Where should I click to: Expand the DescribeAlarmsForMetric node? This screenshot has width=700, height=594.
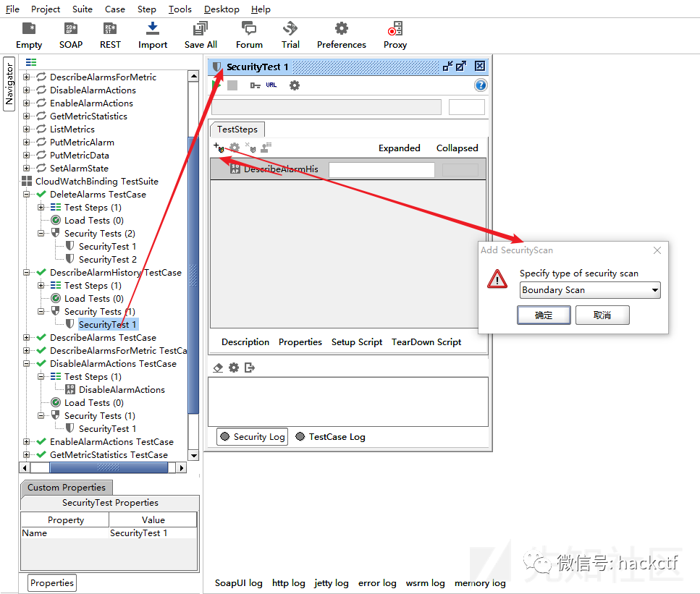tap(26, 77)
